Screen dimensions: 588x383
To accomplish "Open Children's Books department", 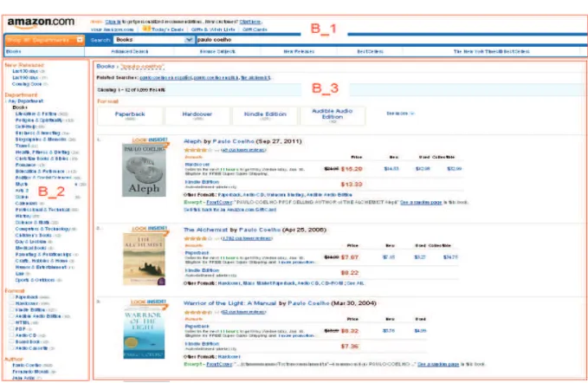I will pos(34,235).
